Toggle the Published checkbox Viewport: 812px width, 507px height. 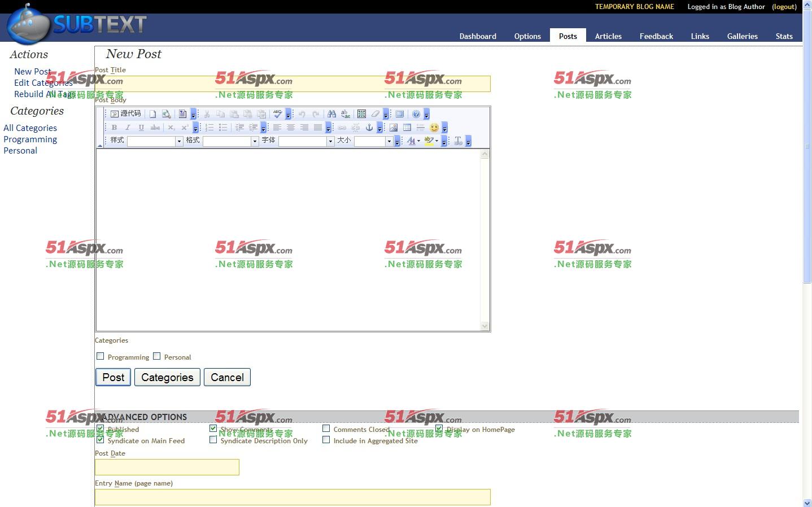[x=101, y=429]
